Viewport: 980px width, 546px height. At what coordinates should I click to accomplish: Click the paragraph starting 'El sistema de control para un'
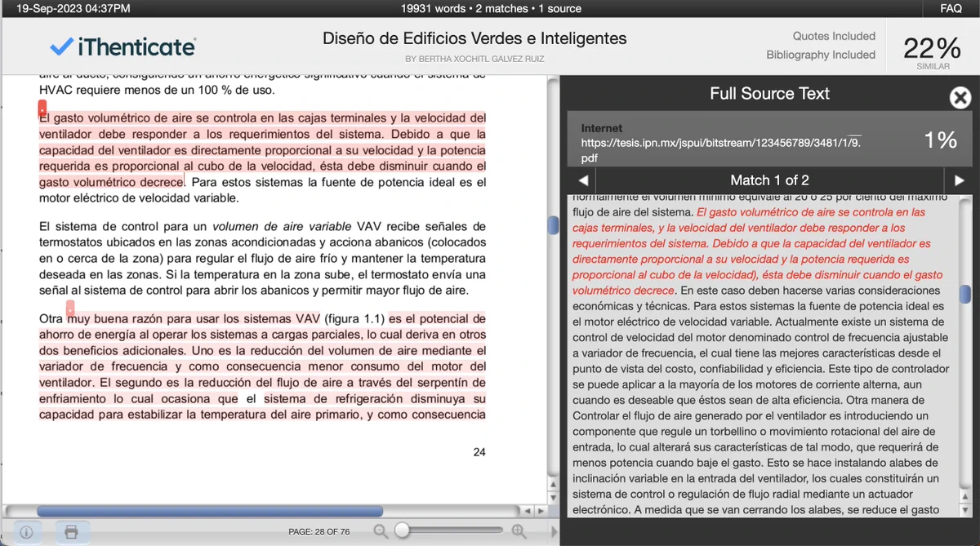click(262, 258)
